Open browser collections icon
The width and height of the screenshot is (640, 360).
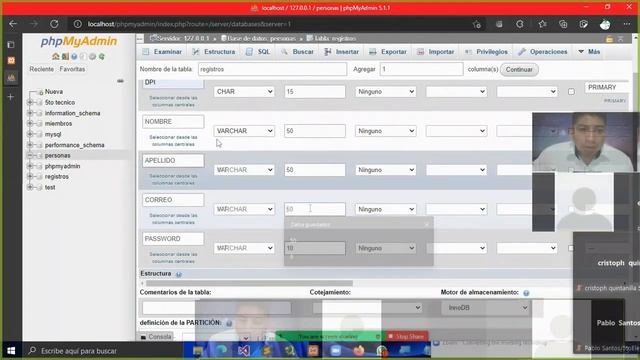pyautogui.click(x=563, y=24)
